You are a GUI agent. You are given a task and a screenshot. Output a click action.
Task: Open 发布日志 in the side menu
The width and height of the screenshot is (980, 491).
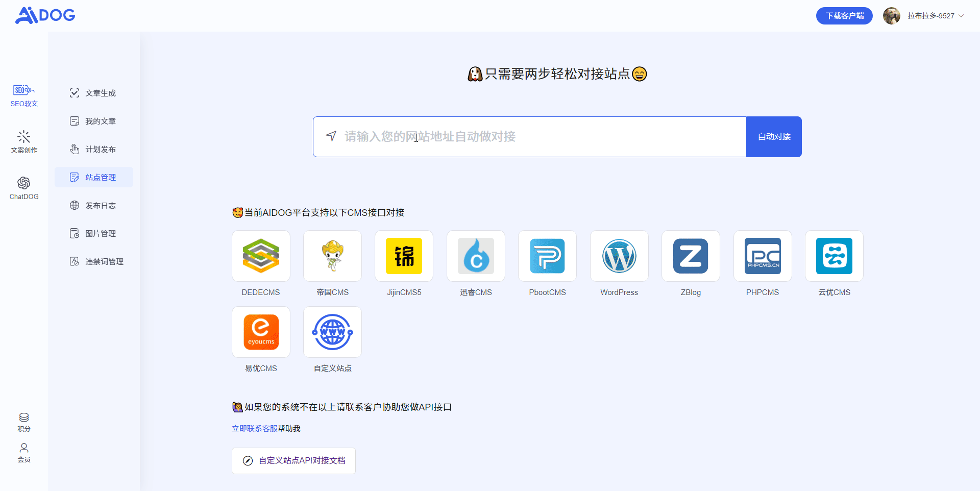[x=94, y=205]
